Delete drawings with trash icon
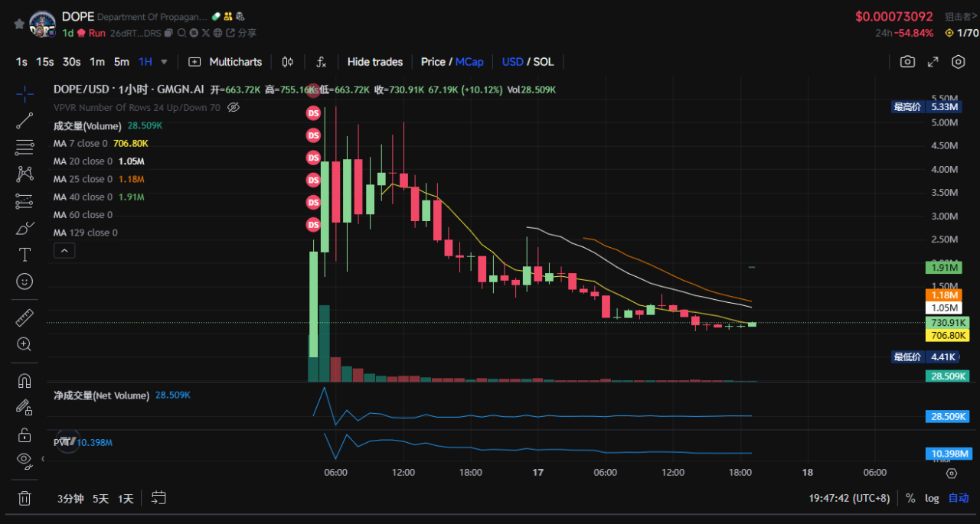Viewport: 980px width, 524px height. coord(24,498)
